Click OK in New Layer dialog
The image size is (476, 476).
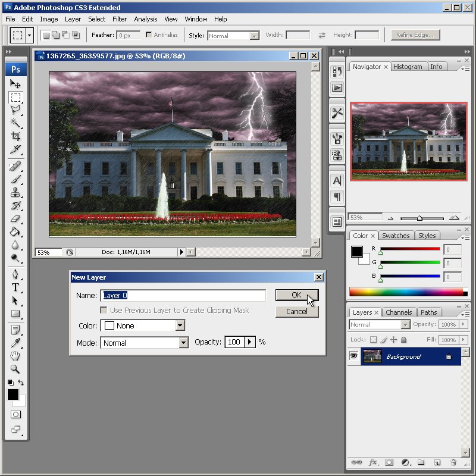(x=297, y=295)
